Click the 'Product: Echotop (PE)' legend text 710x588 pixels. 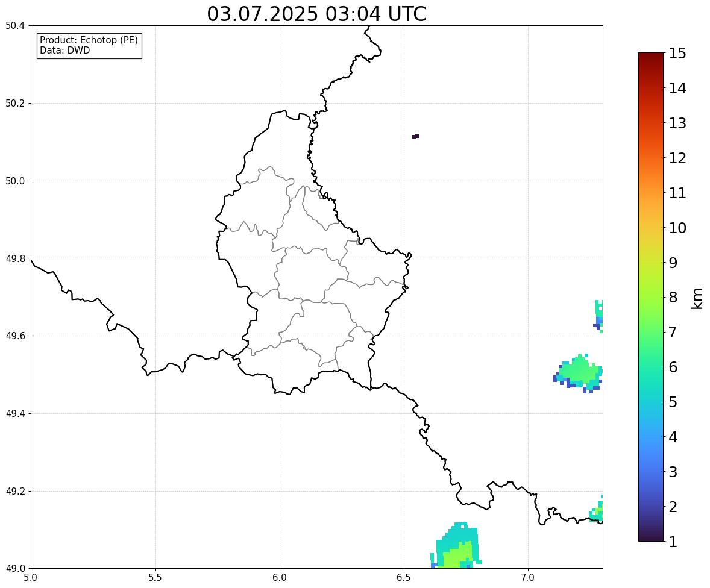pyautogui.click(x=89, y=40)
